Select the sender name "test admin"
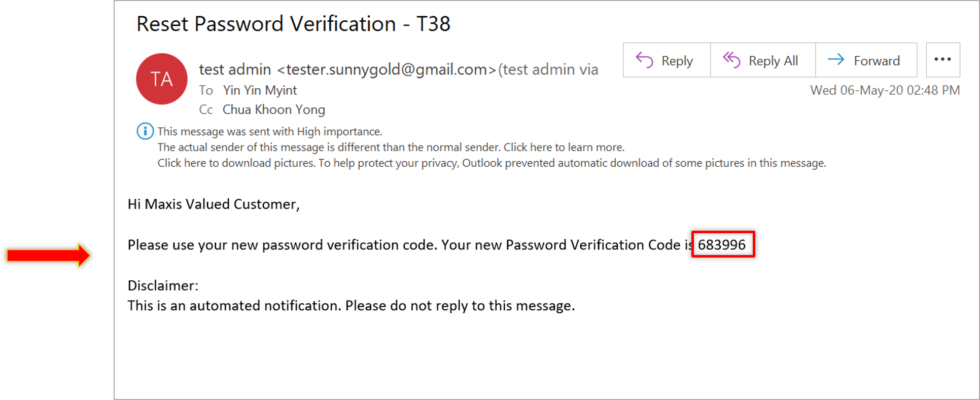This screenshot has width=980, height=400. coord(235,69)
